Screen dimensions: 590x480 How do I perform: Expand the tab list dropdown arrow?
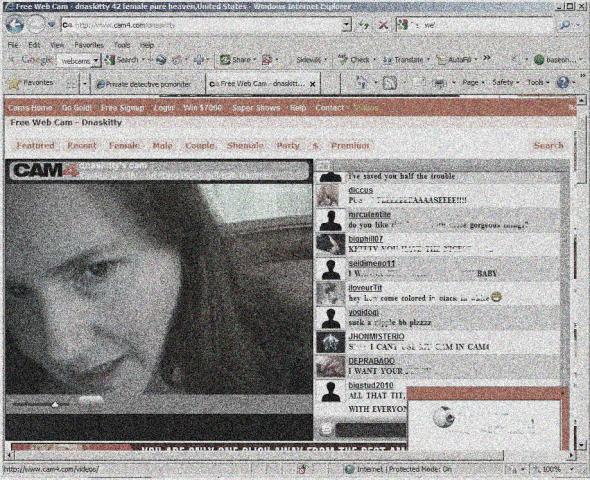pyautogui.click(x=85, y=85)
